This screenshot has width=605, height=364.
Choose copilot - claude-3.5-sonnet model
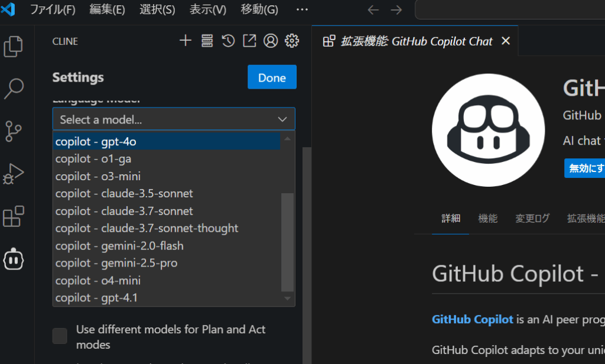(167, 194)
